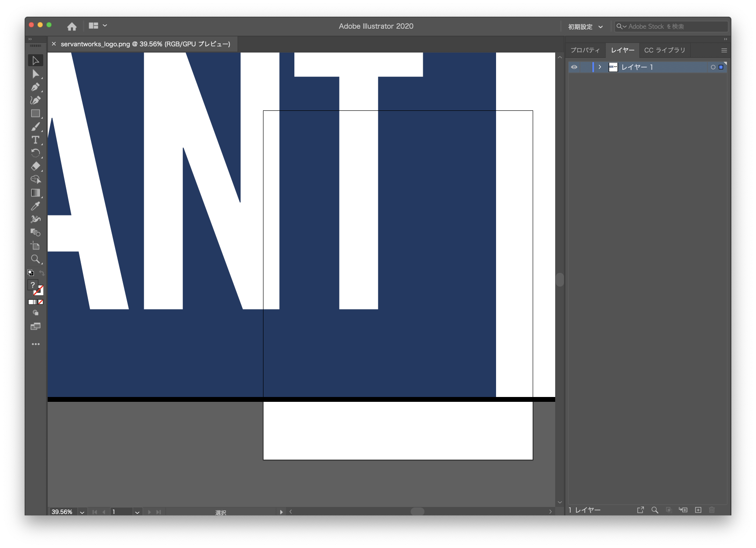The width and height of the screenshot is (756, 548).
Task: Select the Paintbrush tool
Action: coord(35,127)
